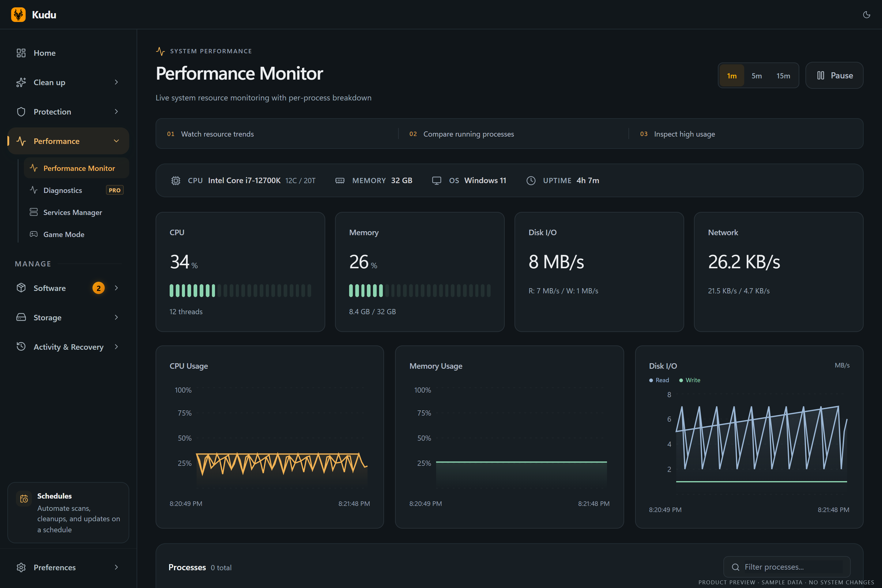
Task: Click the Performance pulse icon in sidebar
Action: tap(21, 141)
